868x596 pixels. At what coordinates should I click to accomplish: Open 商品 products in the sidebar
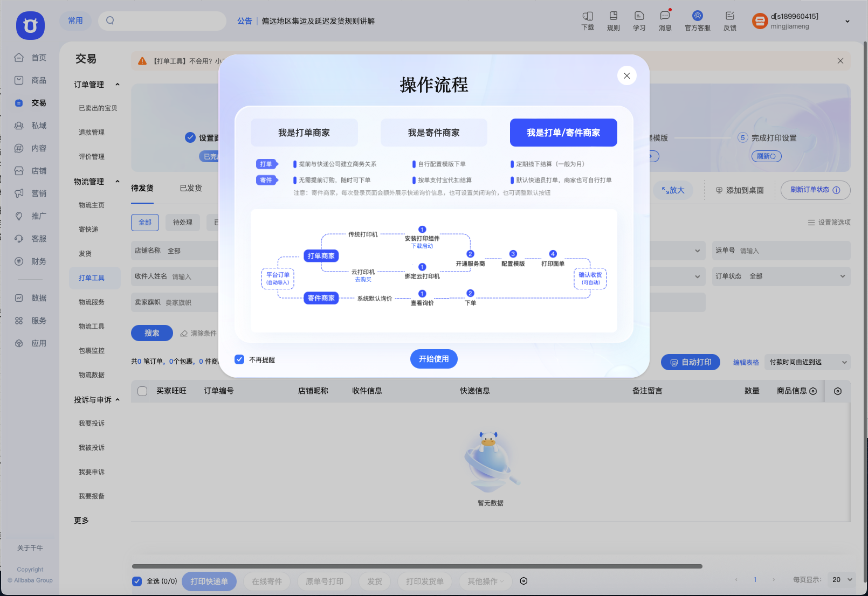pos(30,80)
